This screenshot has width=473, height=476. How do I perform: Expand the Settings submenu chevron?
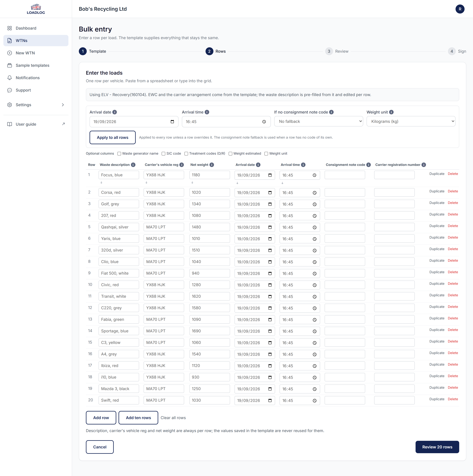point(63,105)
